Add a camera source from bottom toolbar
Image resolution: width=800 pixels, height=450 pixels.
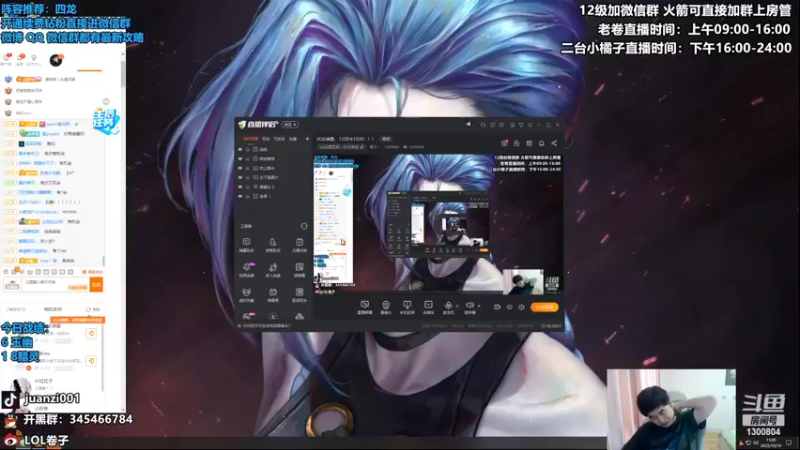(x=386, y=307)
